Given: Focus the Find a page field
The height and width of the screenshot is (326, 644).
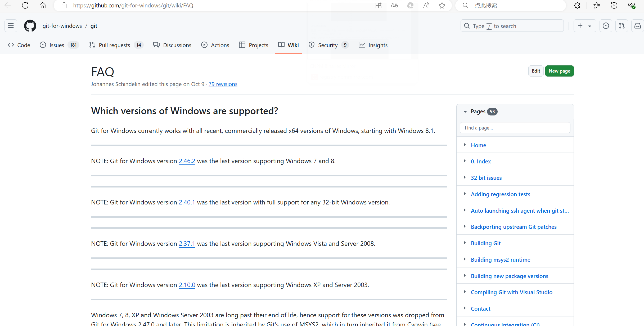Looking at the screenshot, I should [515, 128].
